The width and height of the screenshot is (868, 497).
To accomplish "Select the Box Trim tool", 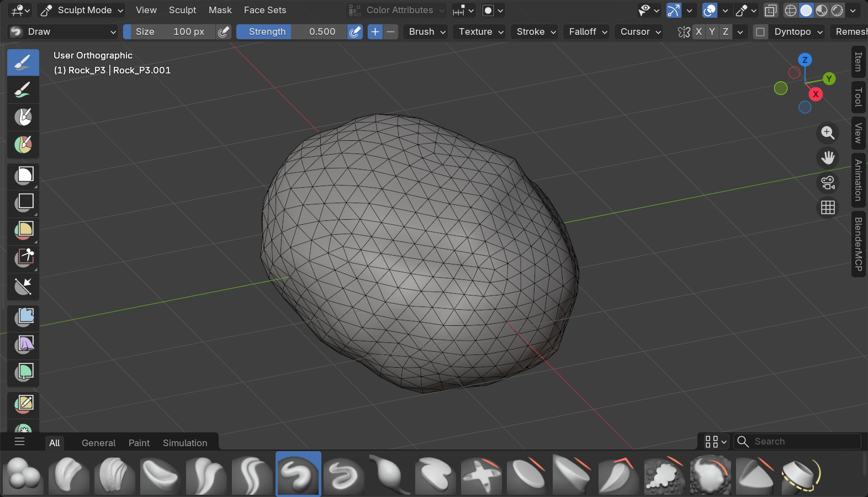I will 23,258.
